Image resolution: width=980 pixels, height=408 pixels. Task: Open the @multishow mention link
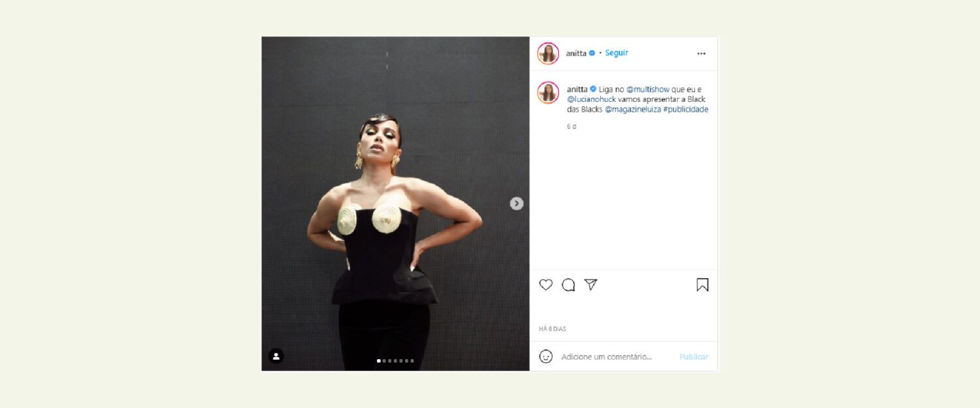[647, 89]
